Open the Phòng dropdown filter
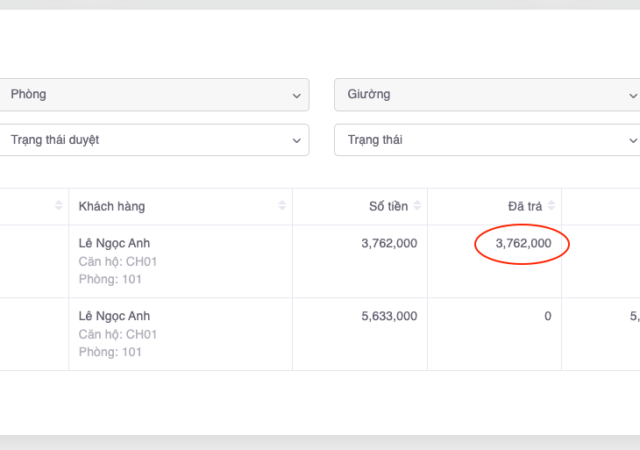Screen dimensions: 640x450 [x=150, y=95]
